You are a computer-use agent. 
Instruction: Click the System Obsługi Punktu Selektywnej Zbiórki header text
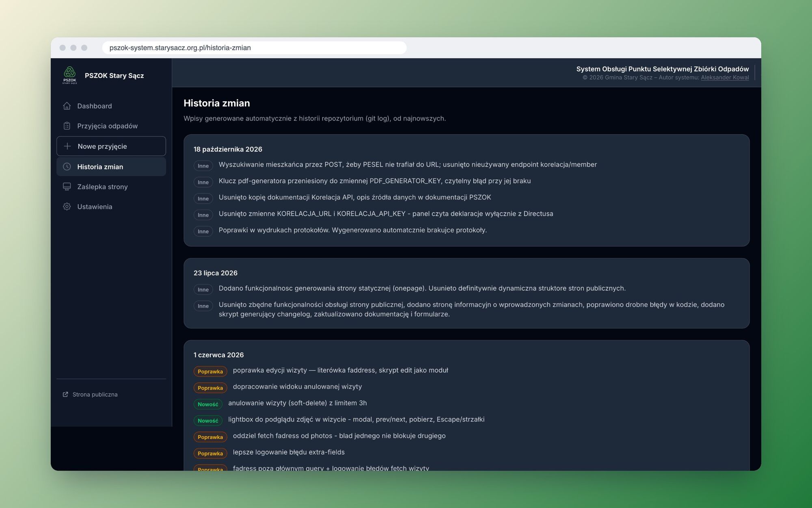click(x=663, y=69)
